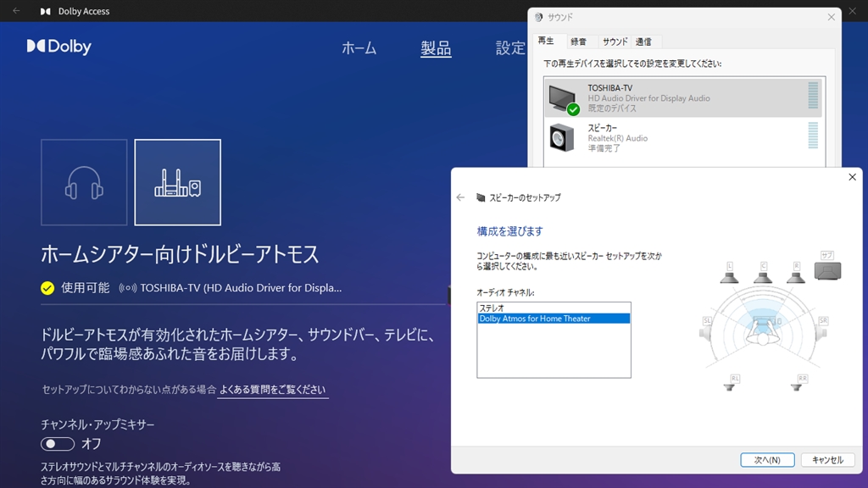Screen dimensions: 868x488
Task: Open the よくある質問をご覧ください link
Action: click(x=272, y=390)
